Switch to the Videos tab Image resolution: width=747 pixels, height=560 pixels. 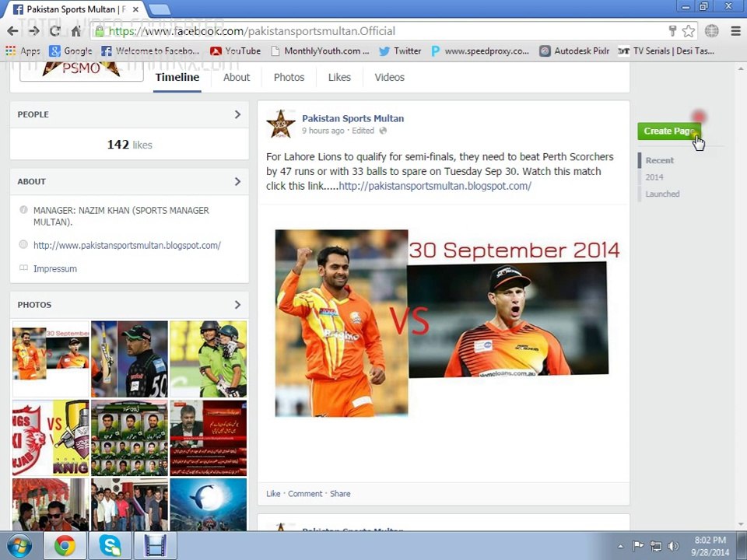pyautogui.click(x=390, y=77)
